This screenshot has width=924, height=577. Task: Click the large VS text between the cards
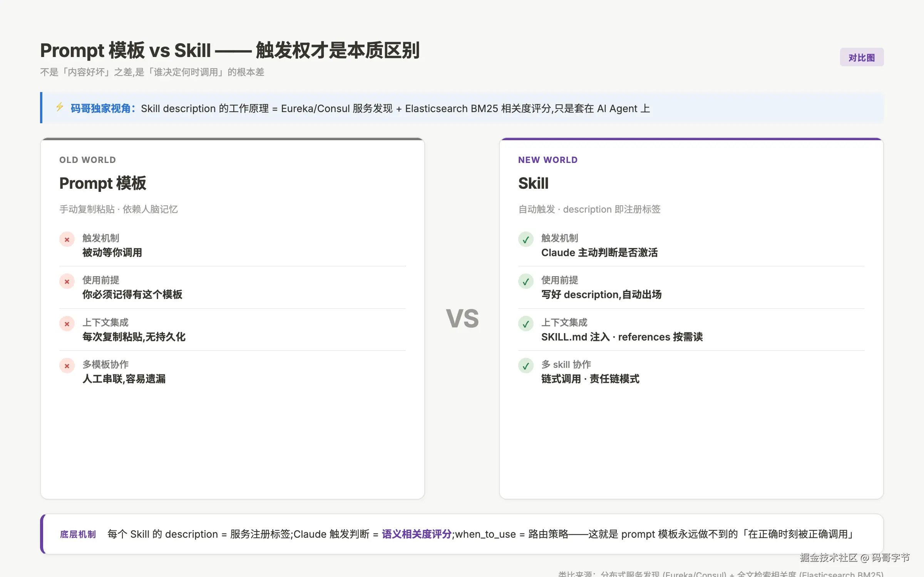pyautogui.click(x=462, y=319)
